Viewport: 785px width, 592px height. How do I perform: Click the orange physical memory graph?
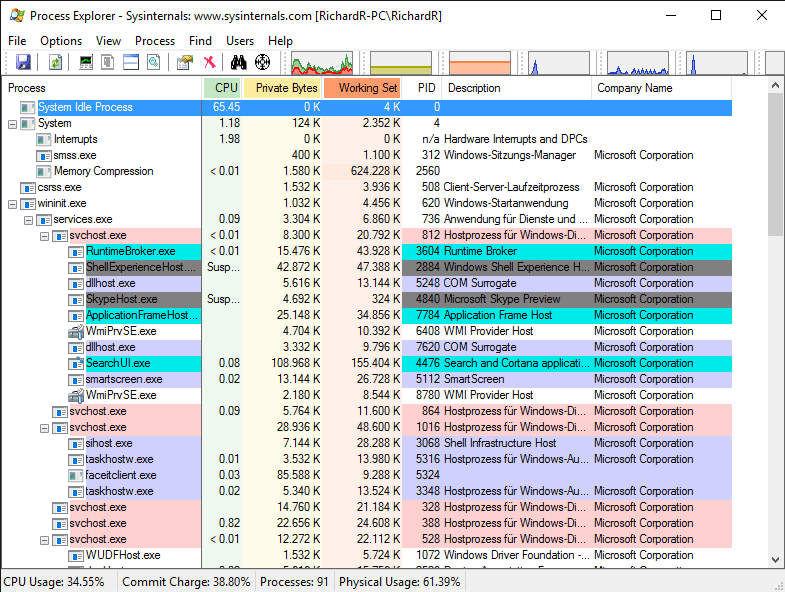pos(480,63)
